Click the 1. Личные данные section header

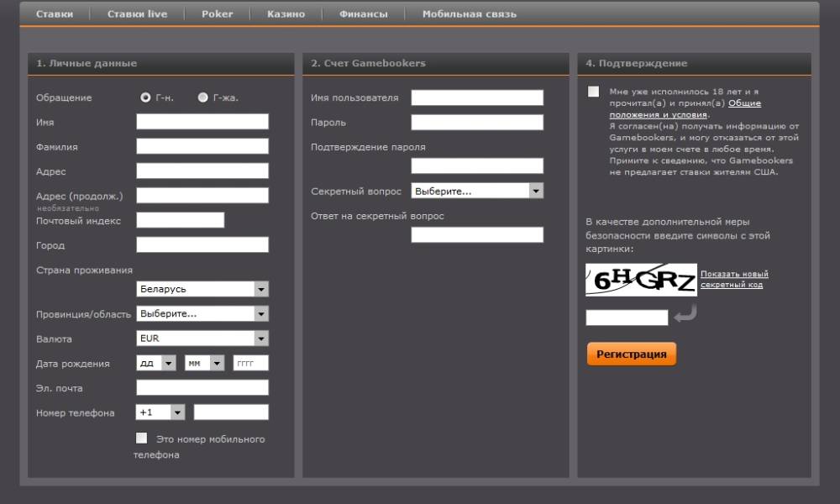[x=160, y=63]
